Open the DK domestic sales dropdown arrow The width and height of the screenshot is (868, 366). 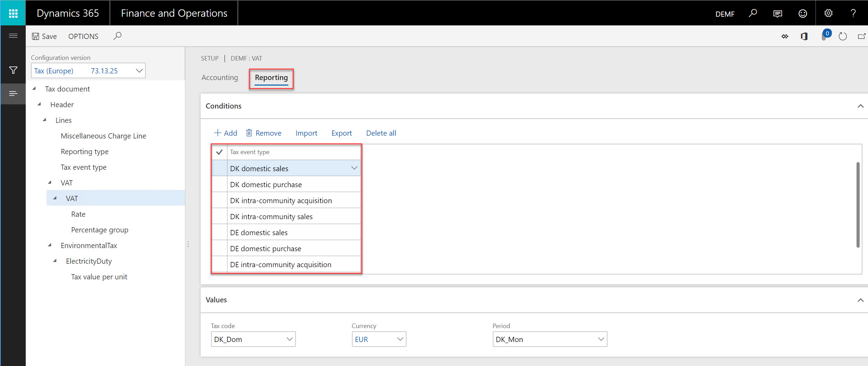(354, 168)
